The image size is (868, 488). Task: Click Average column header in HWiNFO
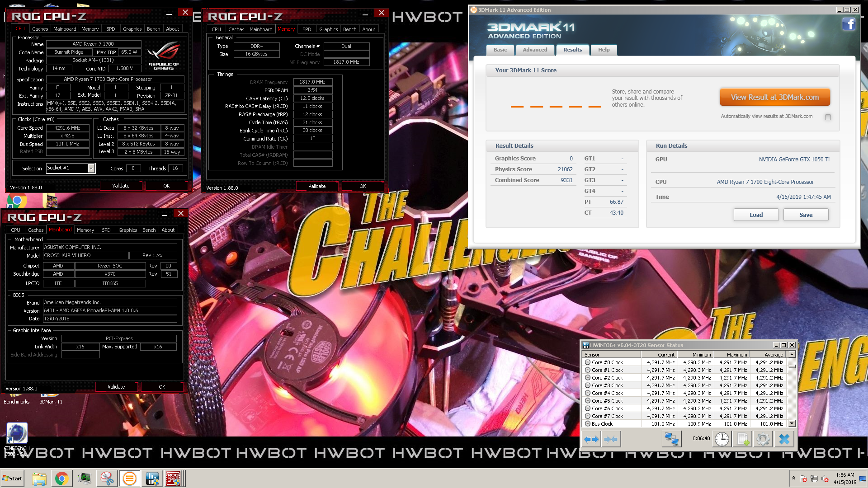(768, 355)
